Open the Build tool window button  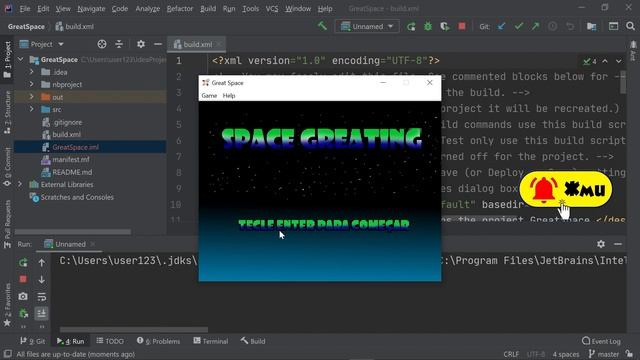[253, 341]
